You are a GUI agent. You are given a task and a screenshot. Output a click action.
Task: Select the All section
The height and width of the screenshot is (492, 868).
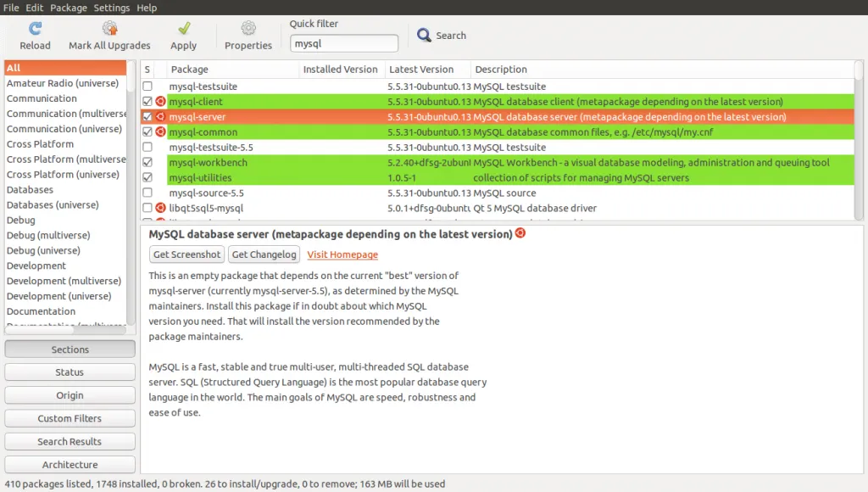click(x=66, y=68)
